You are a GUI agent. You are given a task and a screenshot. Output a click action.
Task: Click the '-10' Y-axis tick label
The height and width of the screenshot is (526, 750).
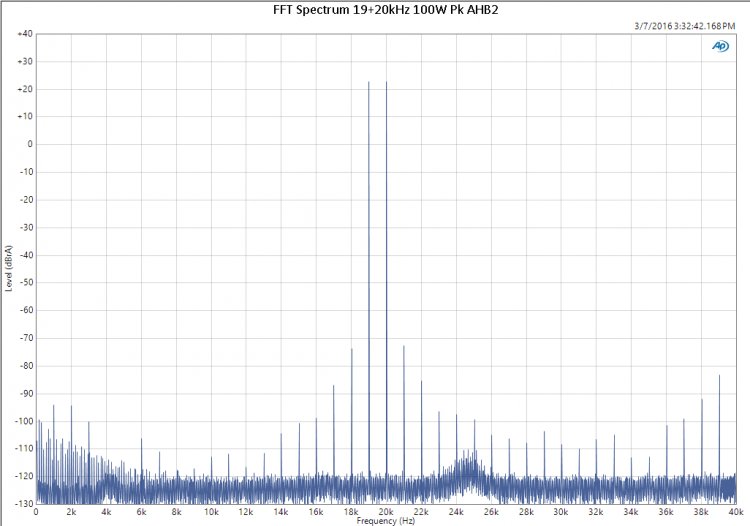(26, 172)
